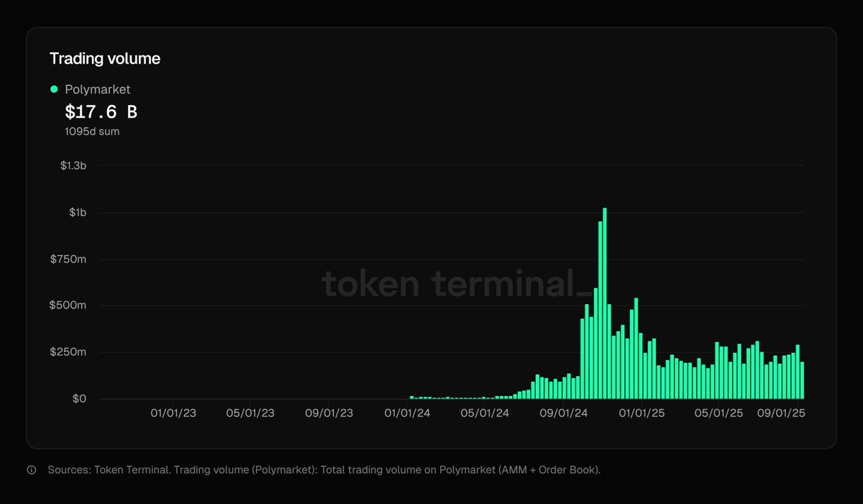Click the 01/01/25 x-axis date
The image size is (863, 504).
tap(642, 413)
